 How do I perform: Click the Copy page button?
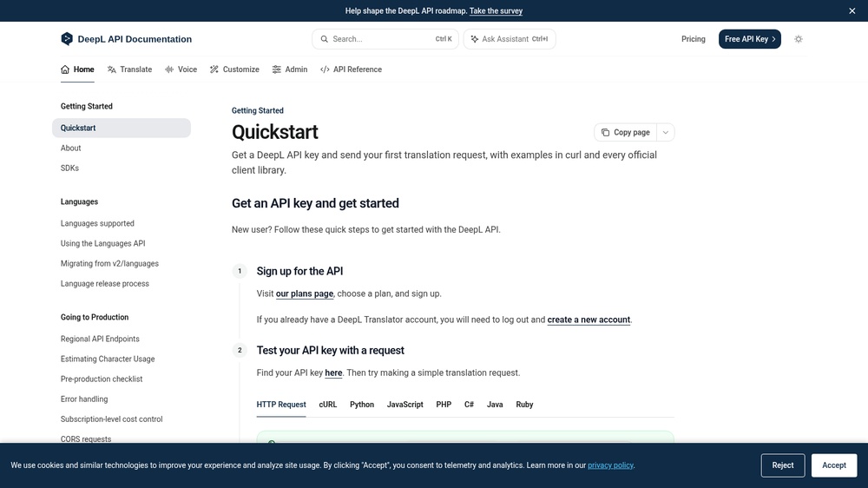click(x=626, y=132)
